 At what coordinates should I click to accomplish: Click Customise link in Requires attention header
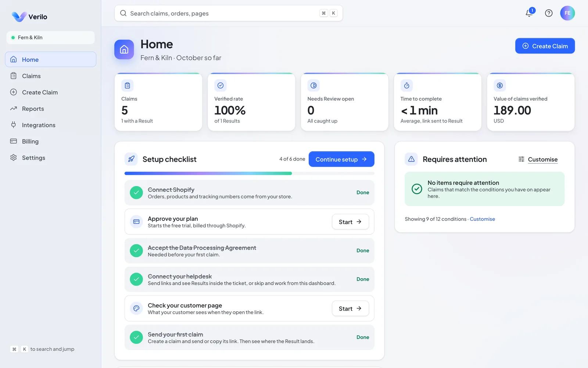[542, 159]
